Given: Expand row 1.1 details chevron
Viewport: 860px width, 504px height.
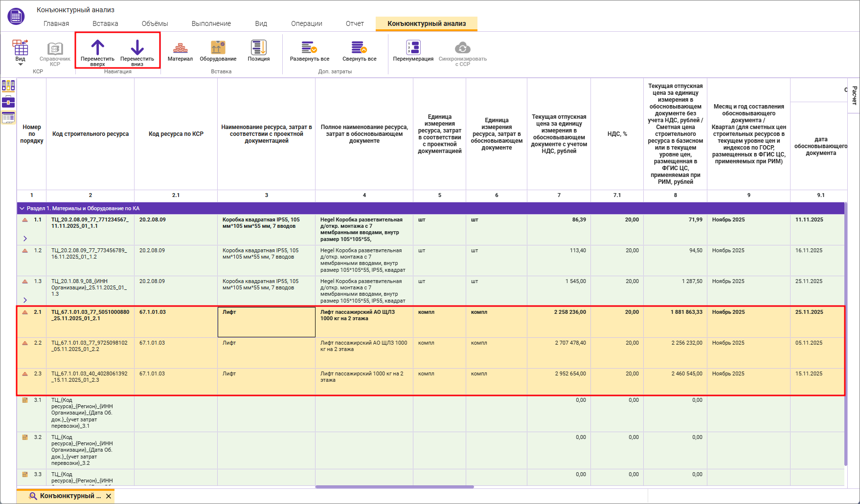Looking at the screenshot, I should (x=25, y=239).
